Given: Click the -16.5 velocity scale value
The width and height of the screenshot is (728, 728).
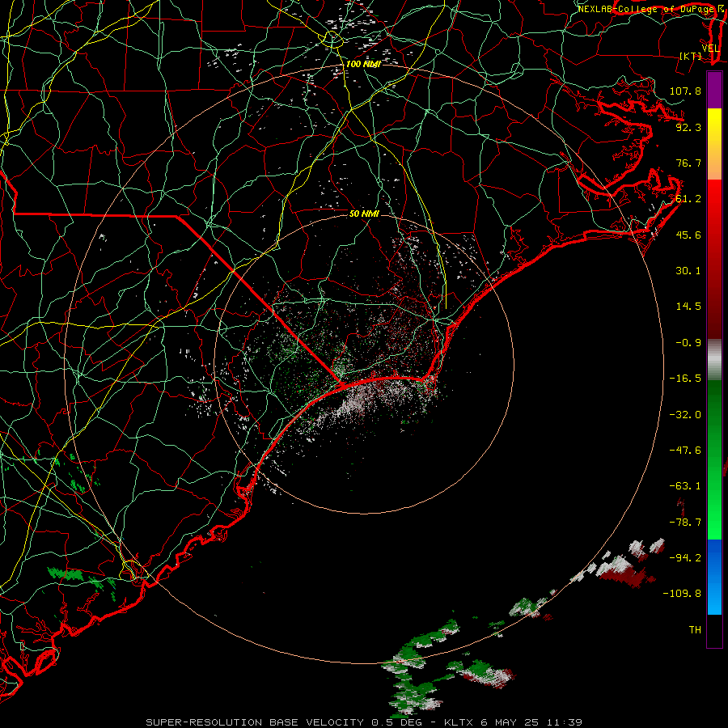Looking at the screenshot, I should pyautogui.click(x=685, y=379).
